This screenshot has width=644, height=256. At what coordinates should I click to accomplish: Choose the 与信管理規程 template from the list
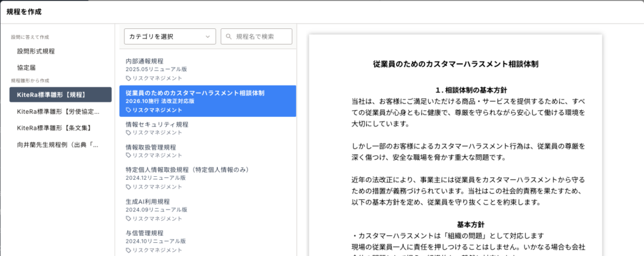click(145, 233)
